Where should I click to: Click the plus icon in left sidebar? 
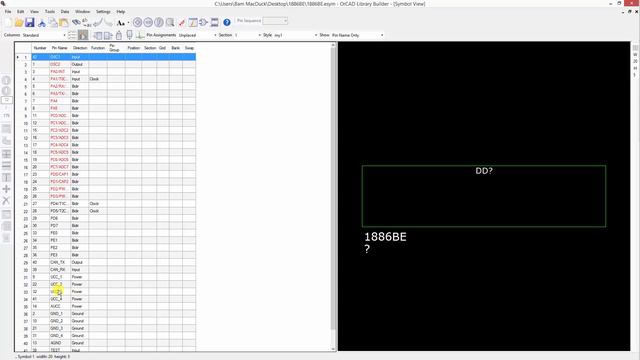[6, 189]
